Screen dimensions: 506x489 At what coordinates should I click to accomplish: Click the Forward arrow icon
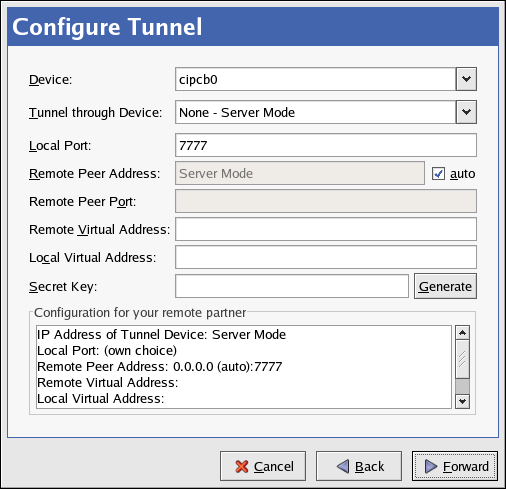(x=431, y=466)
